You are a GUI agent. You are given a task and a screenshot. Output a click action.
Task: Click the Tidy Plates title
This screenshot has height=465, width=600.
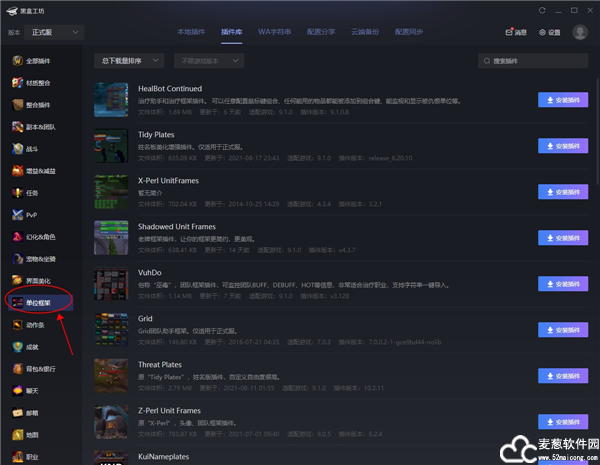pyautogui.click(x=156, y=135)
